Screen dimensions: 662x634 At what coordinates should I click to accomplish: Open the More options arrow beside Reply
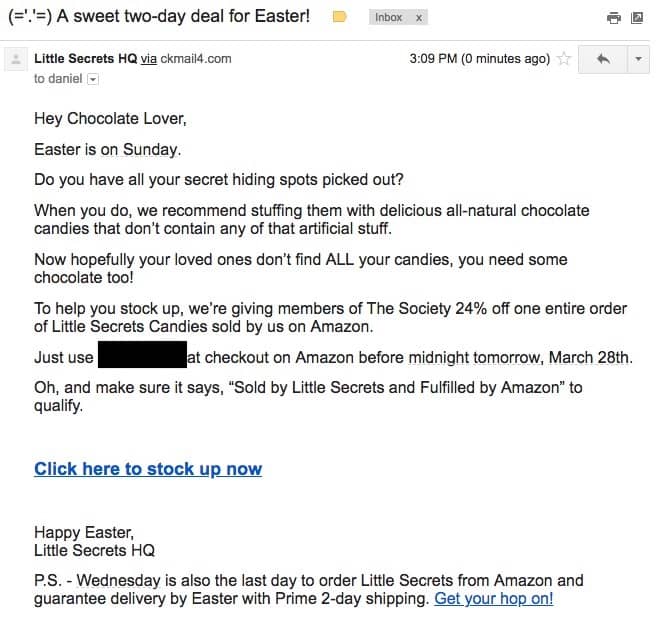(638, 59)
